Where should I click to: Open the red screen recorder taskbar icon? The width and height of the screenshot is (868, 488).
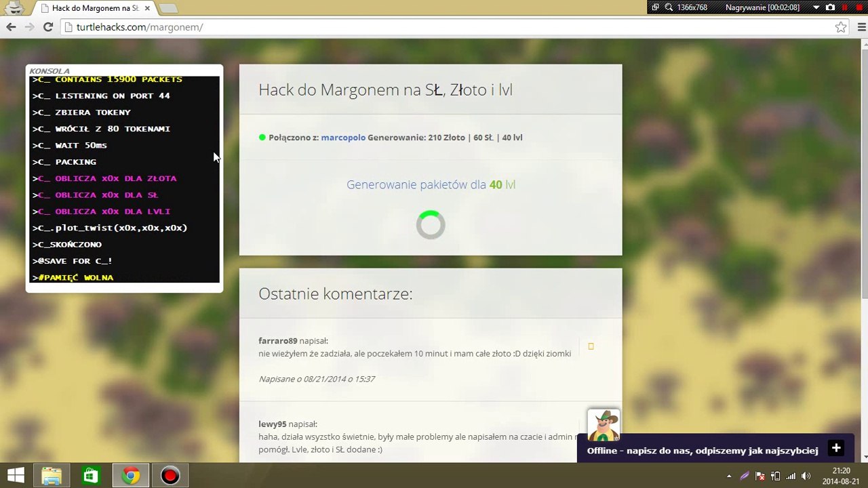(x=170, y=475)
